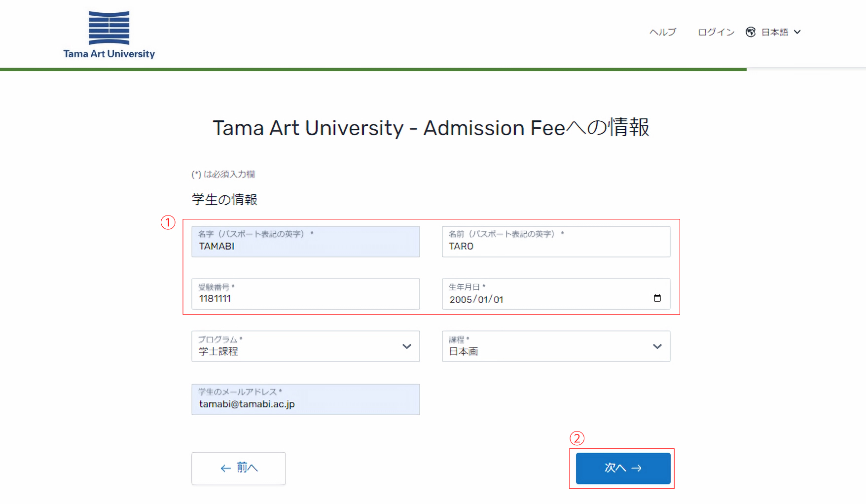Click the right arrow icon beside 次へ

click(637, 468)
